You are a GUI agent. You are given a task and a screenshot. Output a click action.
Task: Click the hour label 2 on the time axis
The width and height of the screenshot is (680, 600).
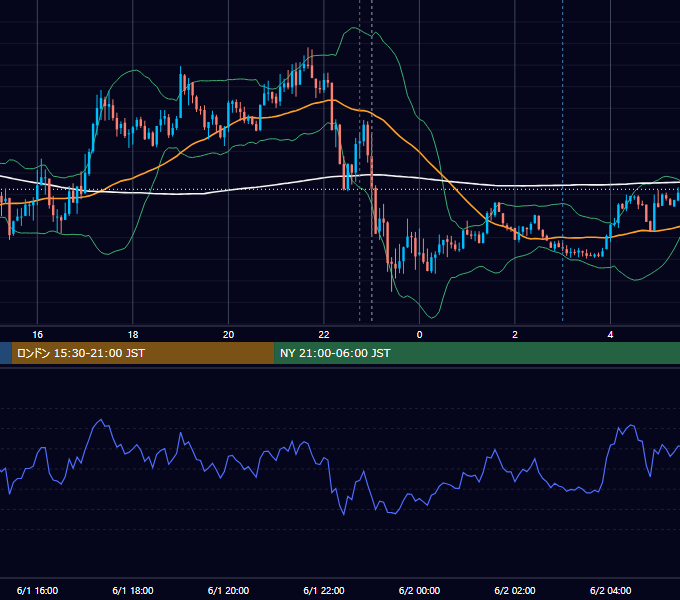[515, 335]
